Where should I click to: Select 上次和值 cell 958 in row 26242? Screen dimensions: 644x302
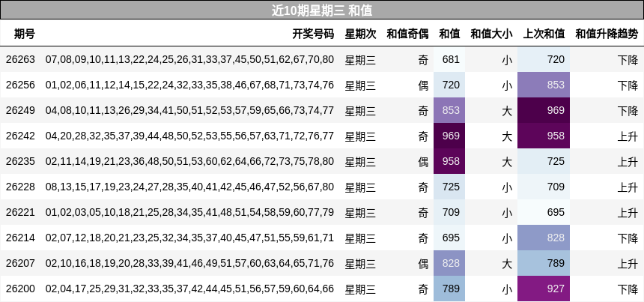(544, 136)
